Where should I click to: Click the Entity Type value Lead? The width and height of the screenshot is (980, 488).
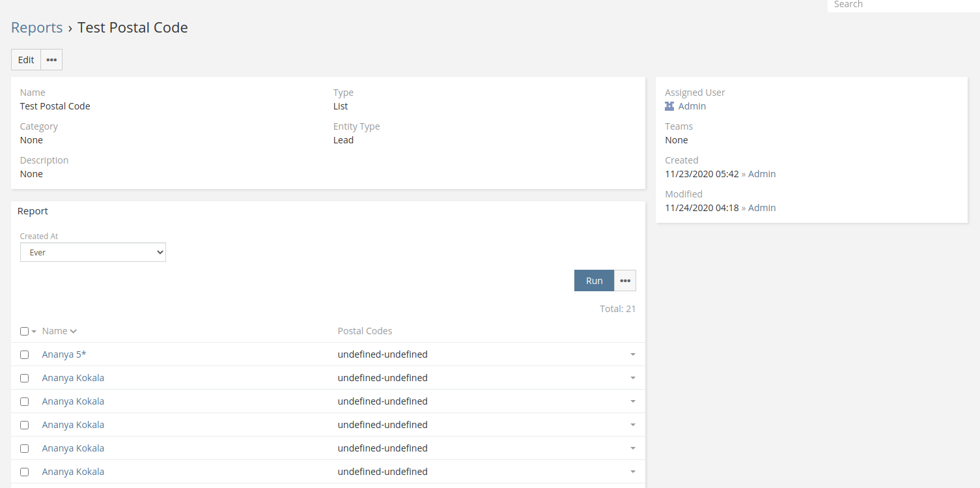point(343,140)
